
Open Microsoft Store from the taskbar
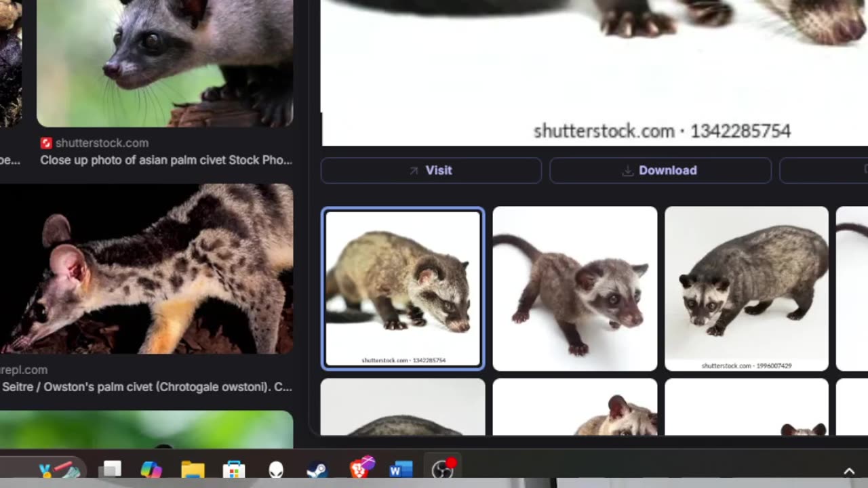[234, 469]
